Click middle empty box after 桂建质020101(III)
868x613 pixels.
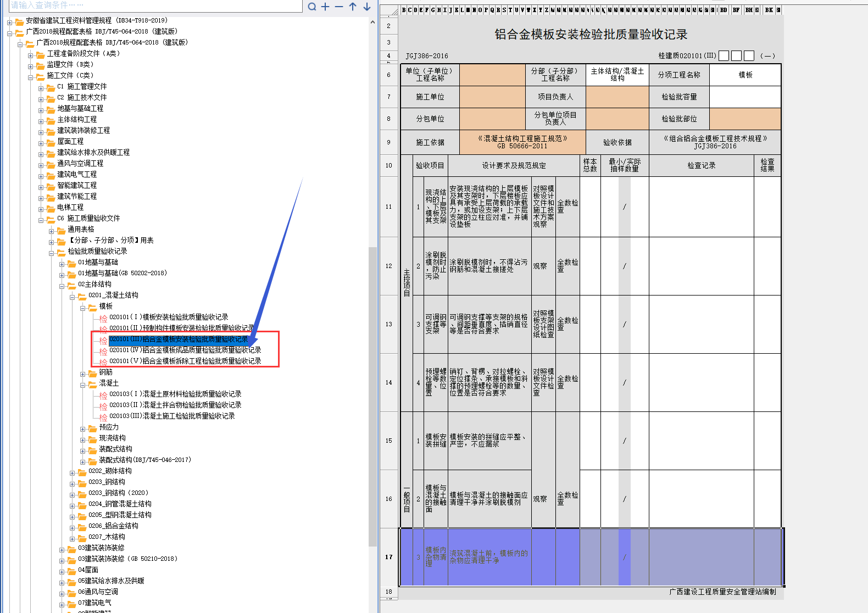(736, 56)
